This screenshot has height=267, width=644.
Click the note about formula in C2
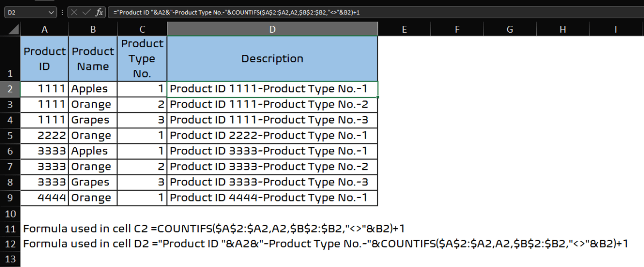[214, 228]
